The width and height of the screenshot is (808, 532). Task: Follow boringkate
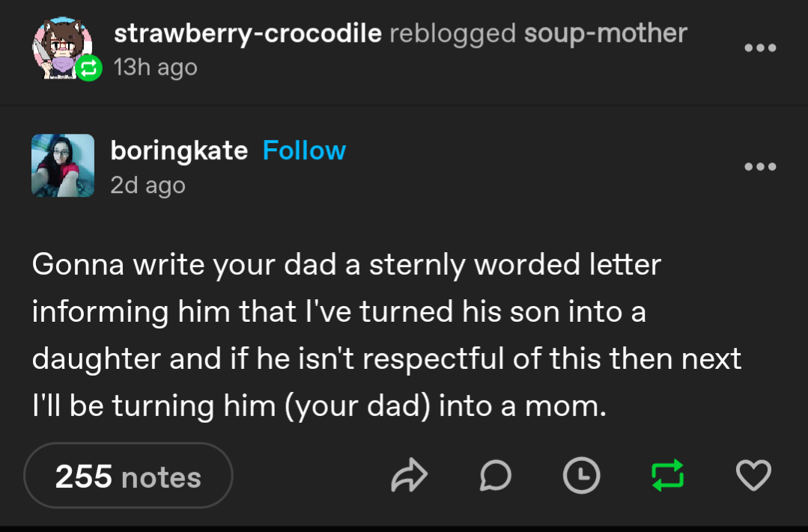[304, 151]
